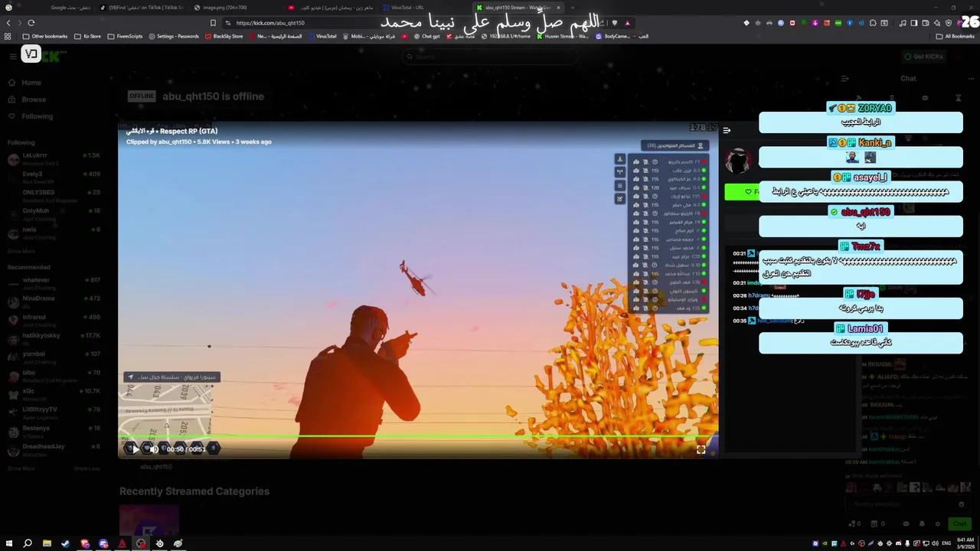The height and width of the screenshot is (551, 980).
Task: Open hstikkytokky channel in Recommended list
Action: click(54, 338)
